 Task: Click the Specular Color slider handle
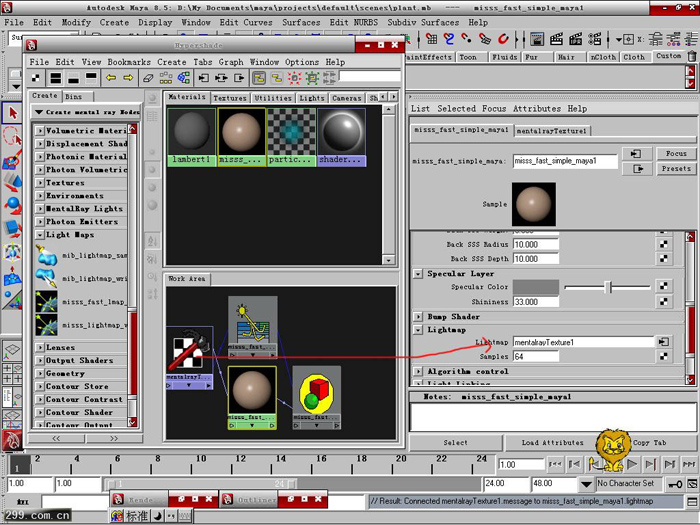608,287
